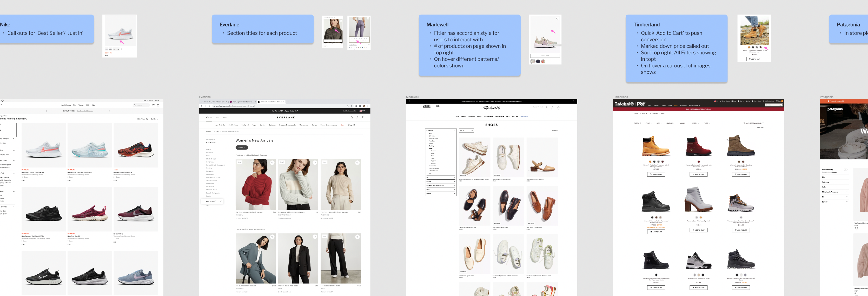The image size is (868, 296).
Task: Click the Timberland sale extra 20% off link
Action: click(699, 109)
